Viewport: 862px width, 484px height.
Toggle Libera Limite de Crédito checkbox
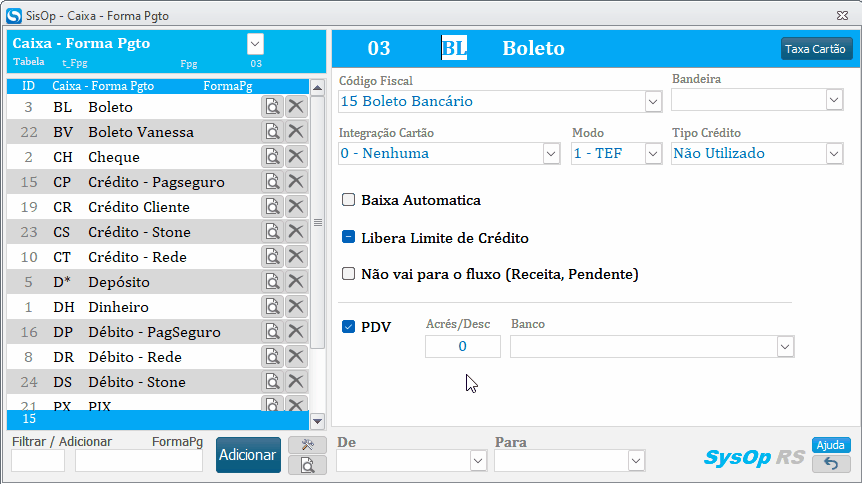pos(349,237)
